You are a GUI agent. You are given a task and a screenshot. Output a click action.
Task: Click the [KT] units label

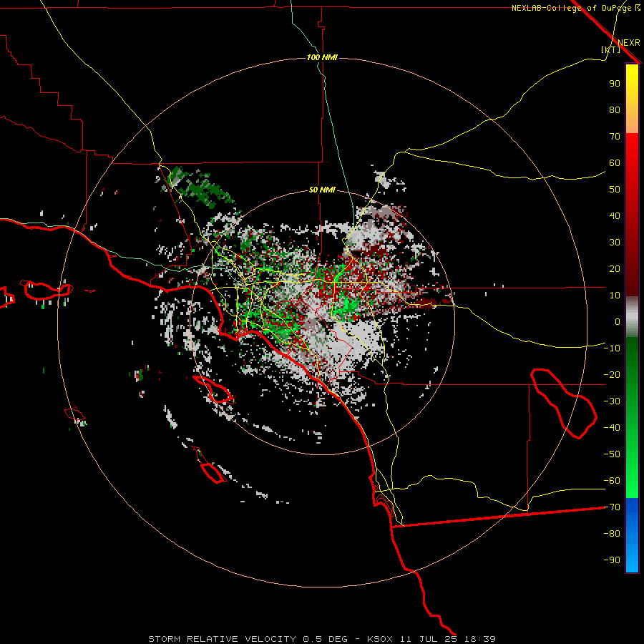tap(611, 49)
